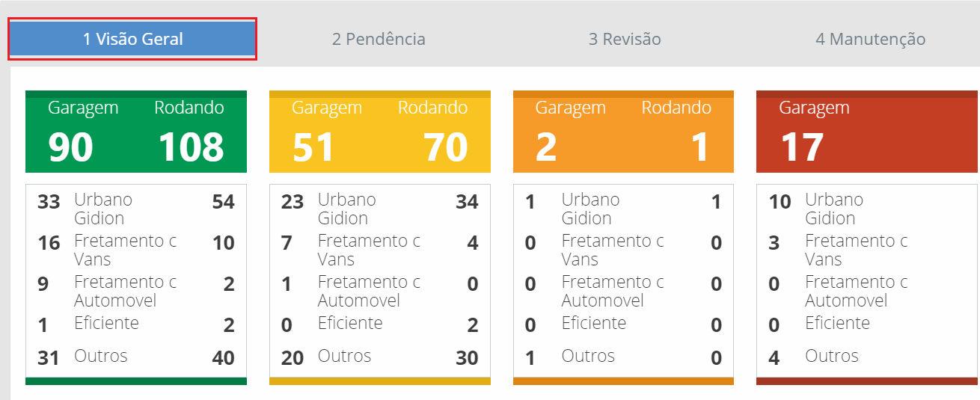
Task: Click the orange Garagem 2 count
Action: coord(546,147)
